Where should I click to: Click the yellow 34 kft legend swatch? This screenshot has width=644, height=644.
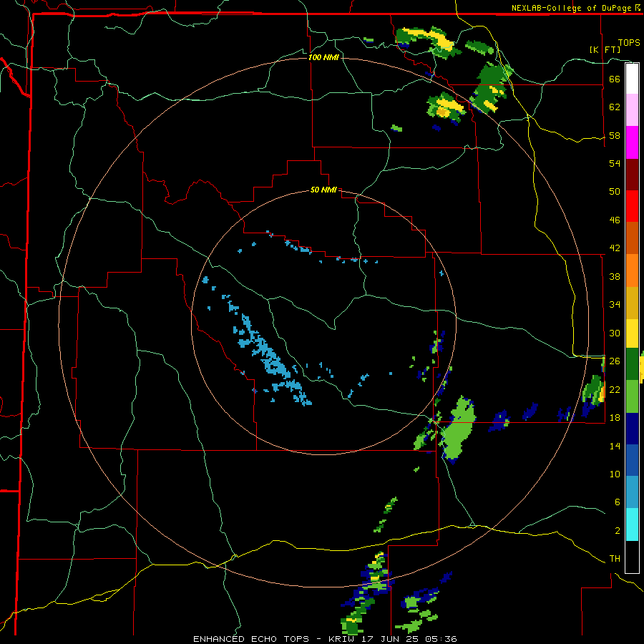(x=632, y=333)
